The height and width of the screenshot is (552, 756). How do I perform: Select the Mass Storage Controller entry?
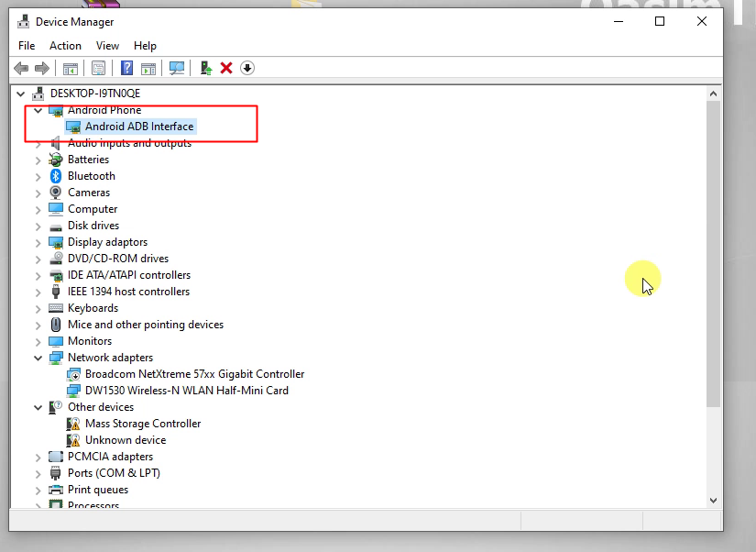143,424
